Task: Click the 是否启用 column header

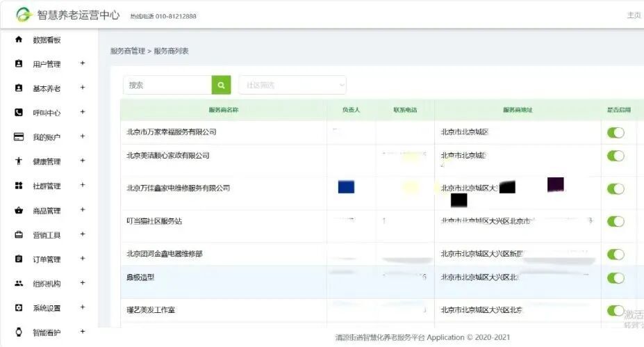Action: (619, 110)
